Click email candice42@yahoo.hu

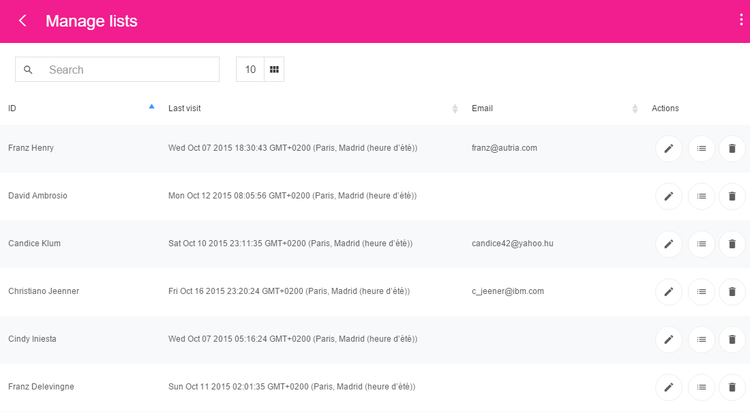click(x=512, y=243)
